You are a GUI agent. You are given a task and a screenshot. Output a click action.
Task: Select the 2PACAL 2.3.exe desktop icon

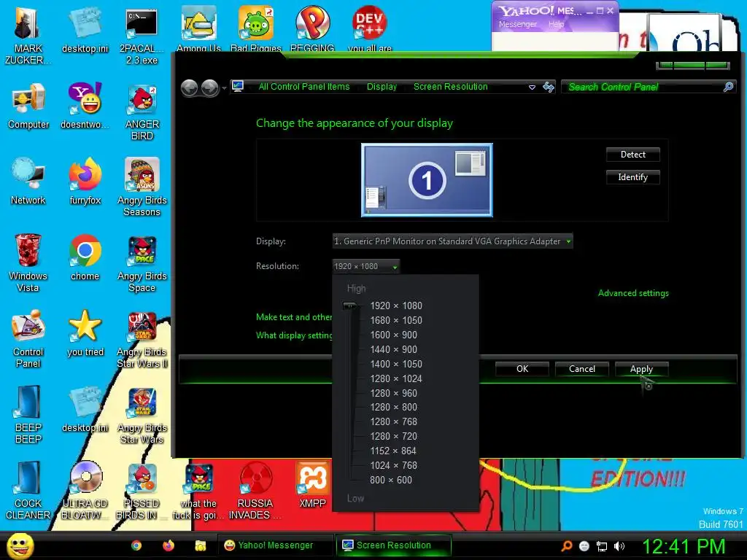(142, 36)
